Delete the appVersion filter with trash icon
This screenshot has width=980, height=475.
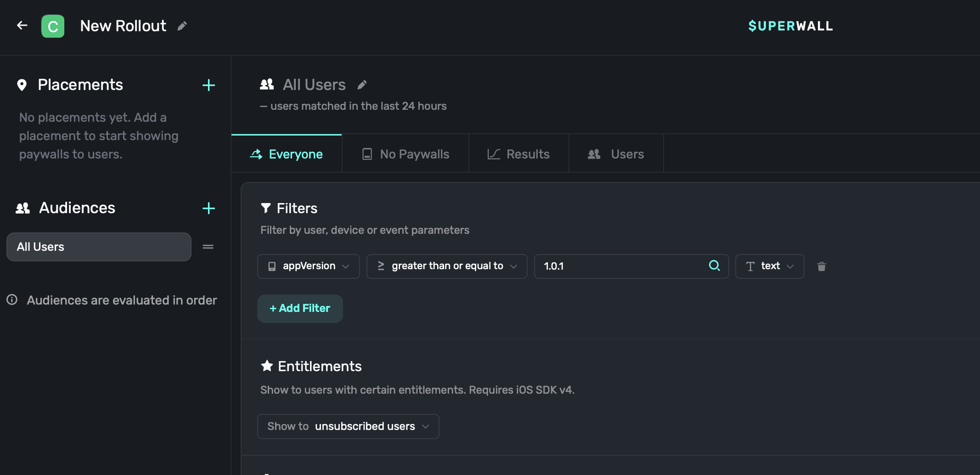(822, 266)
